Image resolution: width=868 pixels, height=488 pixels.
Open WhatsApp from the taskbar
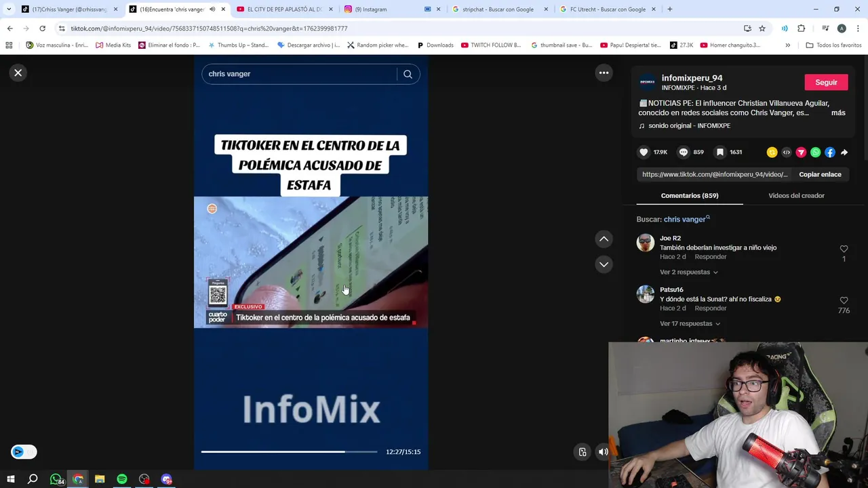(x=56, y=479)
